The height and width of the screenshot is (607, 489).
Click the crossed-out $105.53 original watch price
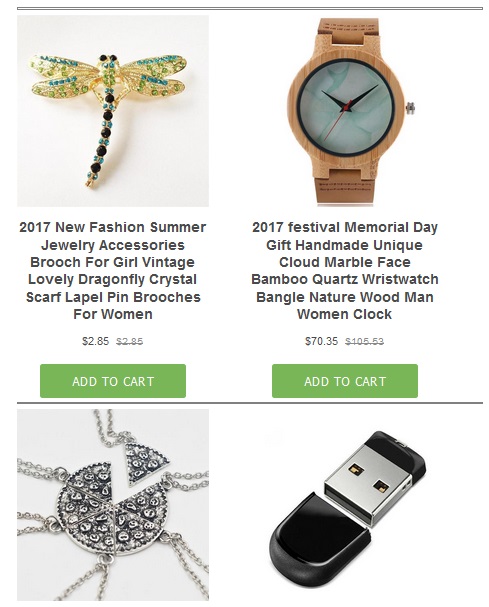[x=364, y=341]
